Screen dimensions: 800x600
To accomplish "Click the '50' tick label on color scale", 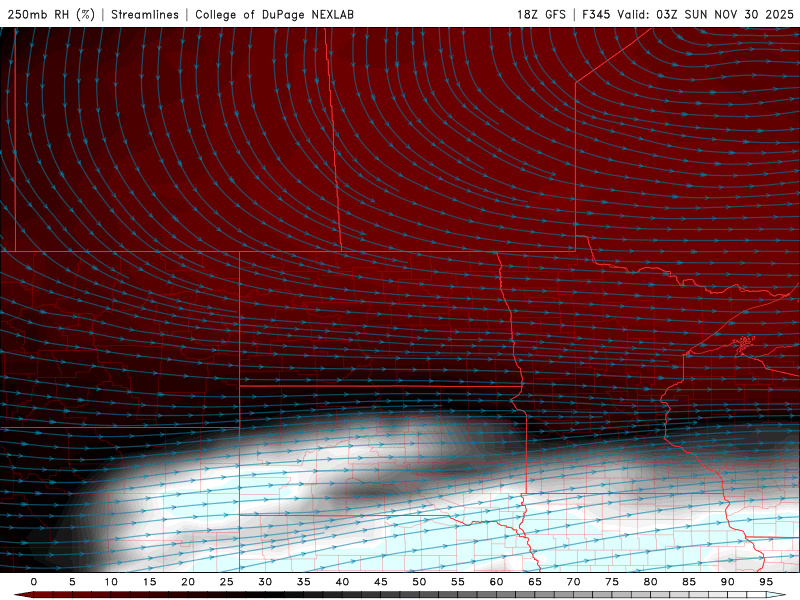I will (419, 582).
